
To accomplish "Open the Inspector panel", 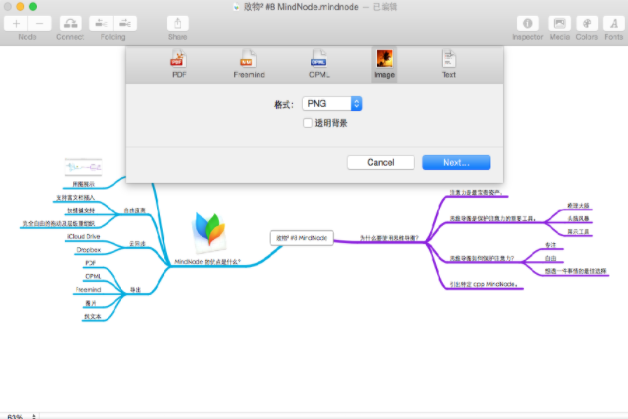I will [527, 22].
